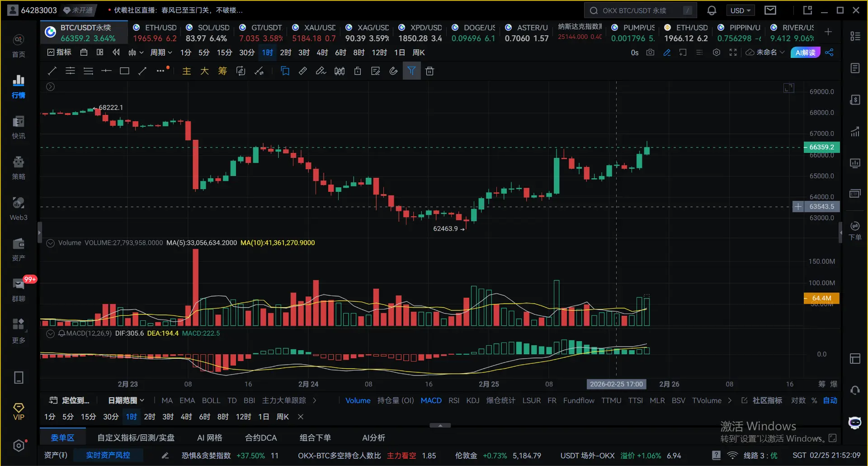Click the AI解读 button
868x466 pixels.
805,52
